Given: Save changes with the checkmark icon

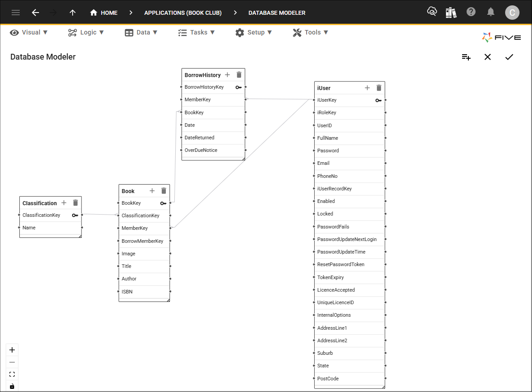Looking at the screenshot, I should click(509, 57).
